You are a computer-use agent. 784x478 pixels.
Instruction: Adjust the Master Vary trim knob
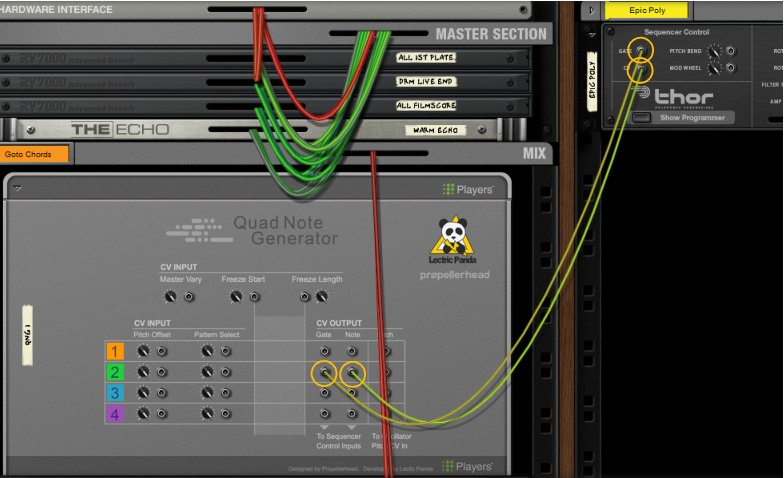(170, 297)
